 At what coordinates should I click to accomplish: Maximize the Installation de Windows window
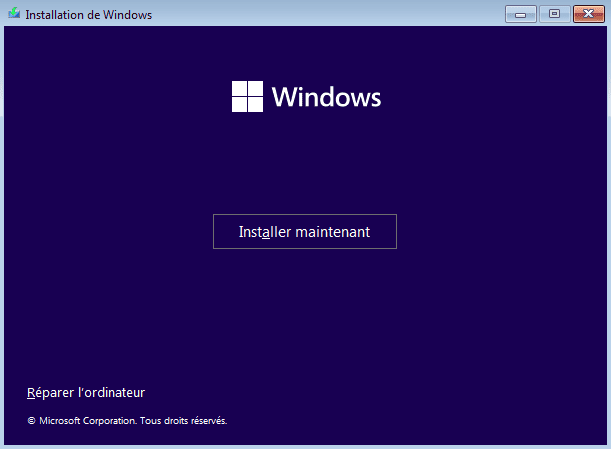point(554,14)
